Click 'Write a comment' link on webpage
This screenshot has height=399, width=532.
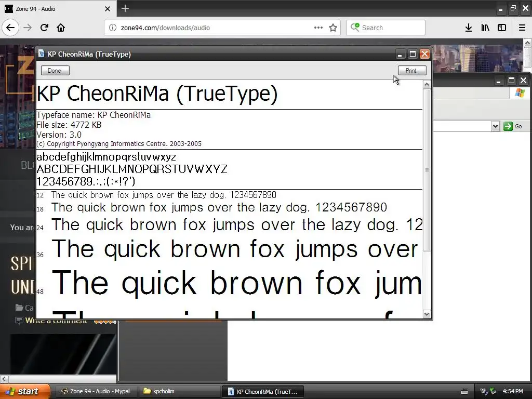point(56,321)
